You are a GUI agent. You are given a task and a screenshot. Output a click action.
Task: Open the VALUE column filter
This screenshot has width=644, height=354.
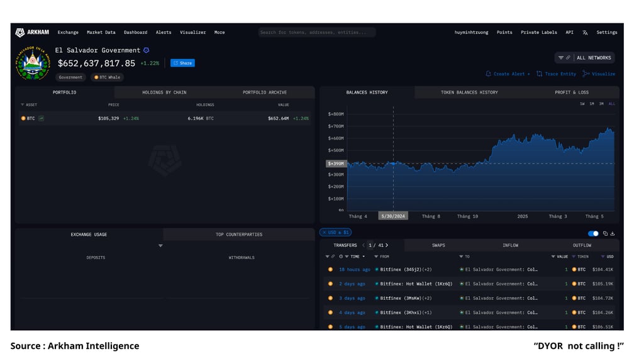553,257
